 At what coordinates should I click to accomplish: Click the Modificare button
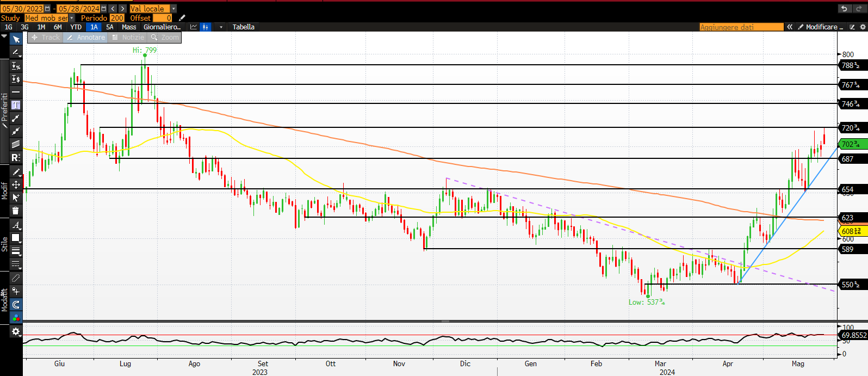pos(821,27)
